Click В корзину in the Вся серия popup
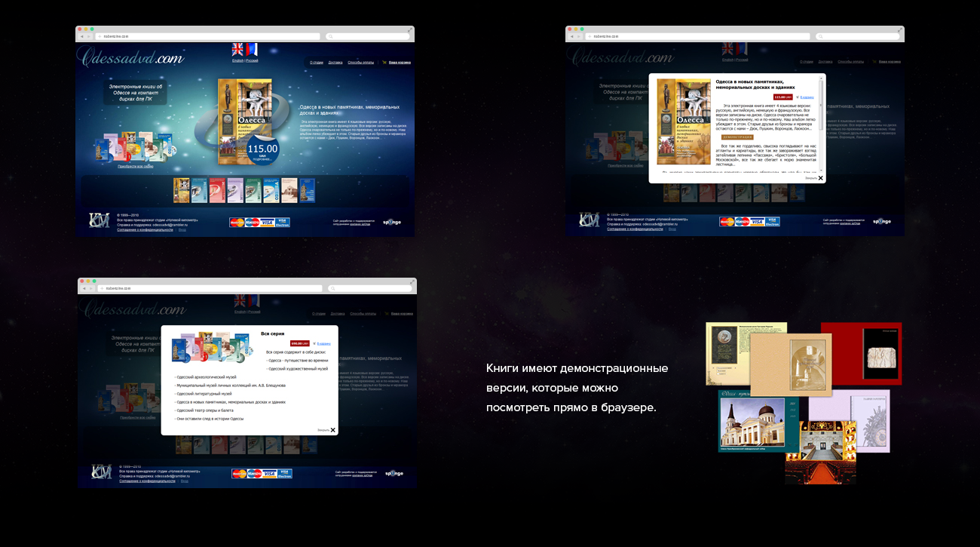 click(323, 343)
